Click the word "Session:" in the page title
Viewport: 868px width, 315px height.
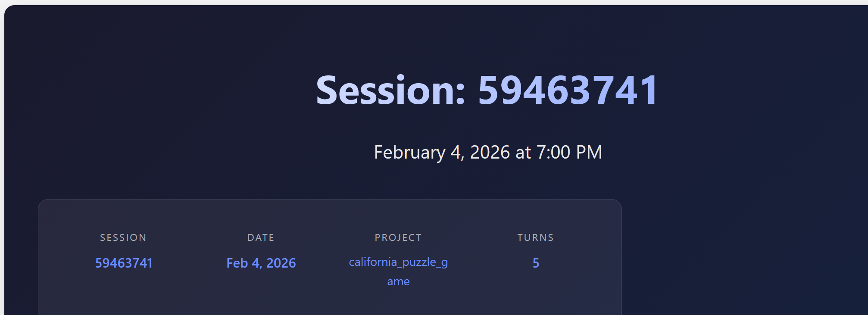coord(390,90)
